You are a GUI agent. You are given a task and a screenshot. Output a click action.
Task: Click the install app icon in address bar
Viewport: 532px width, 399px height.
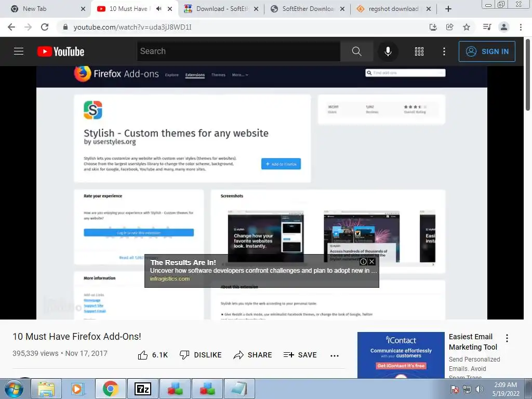(x=433, y=27)
